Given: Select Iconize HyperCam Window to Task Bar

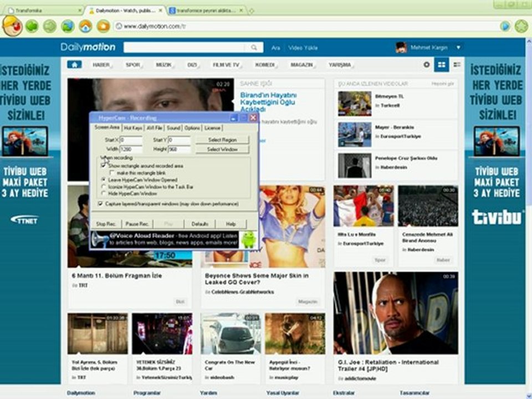Looking at the screenshot, I should pyautogui.click(x=104, y=187).
